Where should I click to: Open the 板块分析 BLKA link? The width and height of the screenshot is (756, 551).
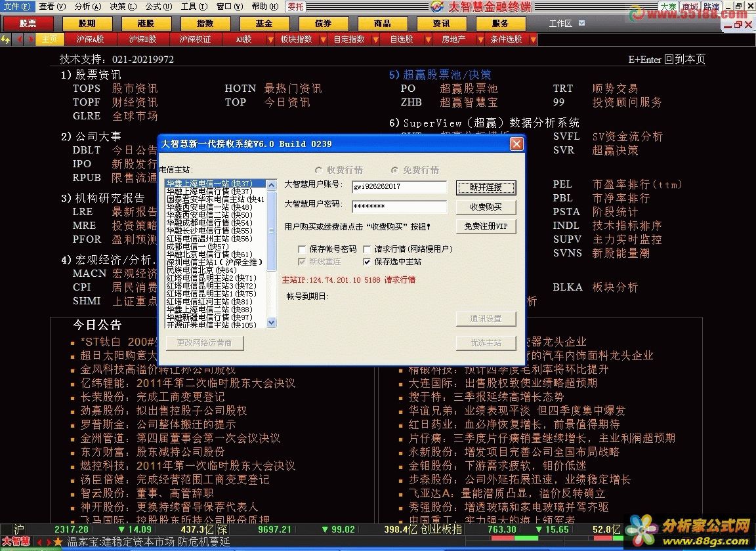(595, 287)
